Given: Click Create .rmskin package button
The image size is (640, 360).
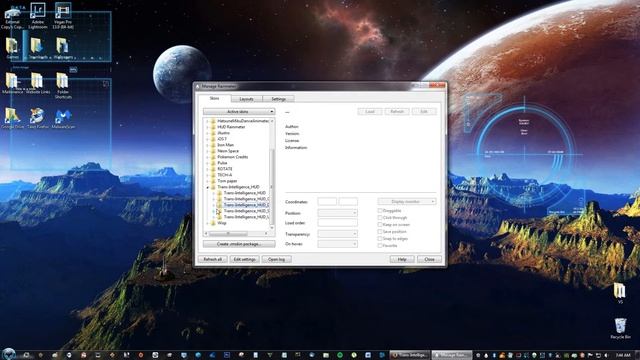Looking at the screenshot, I should pyautogui.click(x=239, y=244).
